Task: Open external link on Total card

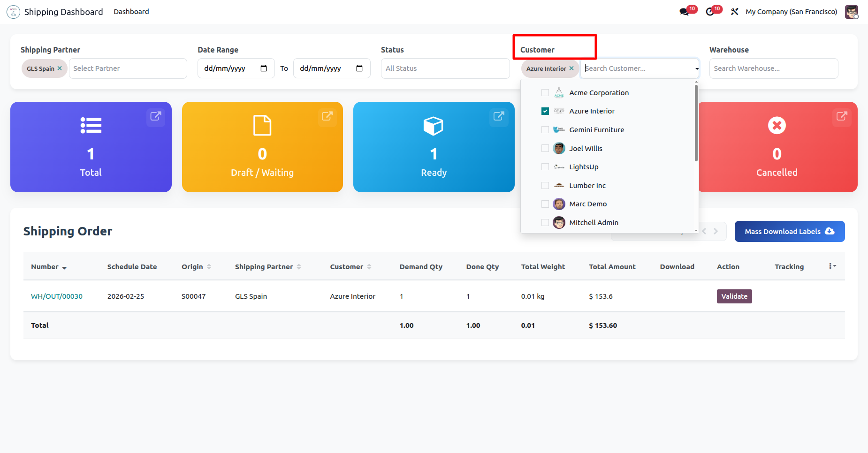Action: click(x=155, y=116)
